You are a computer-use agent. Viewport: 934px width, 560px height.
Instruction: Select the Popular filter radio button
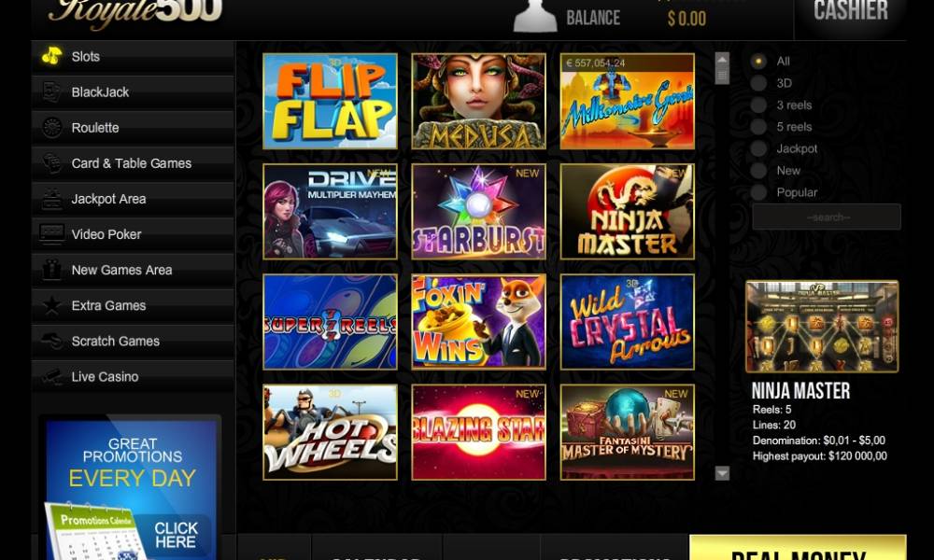pyautogui.click(x=758, y=192)
